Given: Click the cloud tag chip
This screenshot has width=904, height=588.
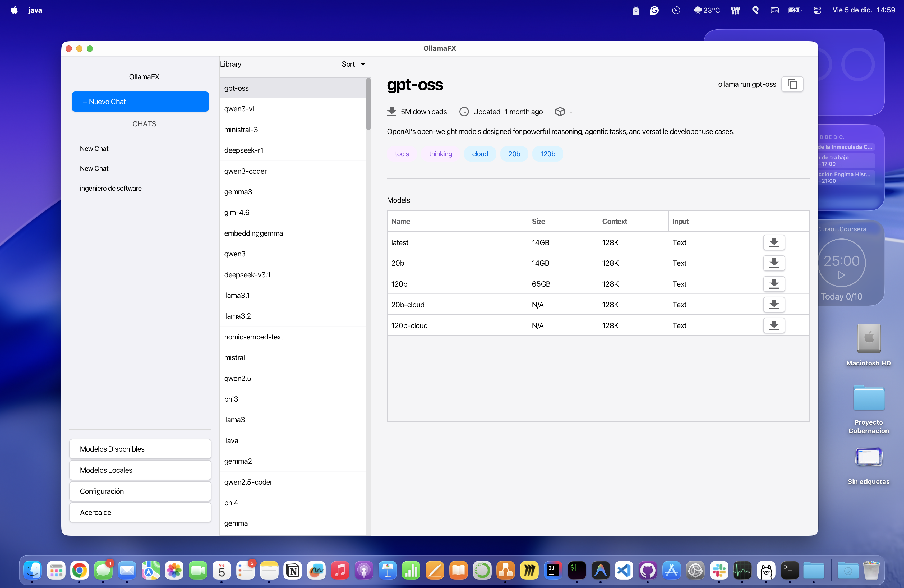Looking at the screenshot, I should 480,154.
